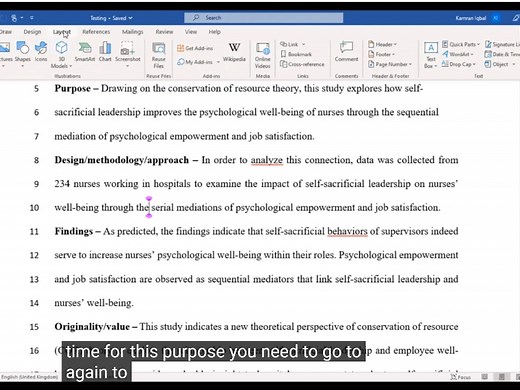Open Quick Parts menu
This screenshot has width=520, height=390.
[x=461, y=44]
